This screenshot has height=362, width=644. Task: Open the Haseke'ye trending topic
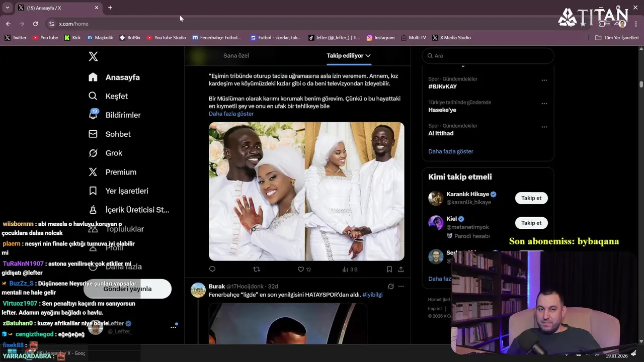pos(442,110)
